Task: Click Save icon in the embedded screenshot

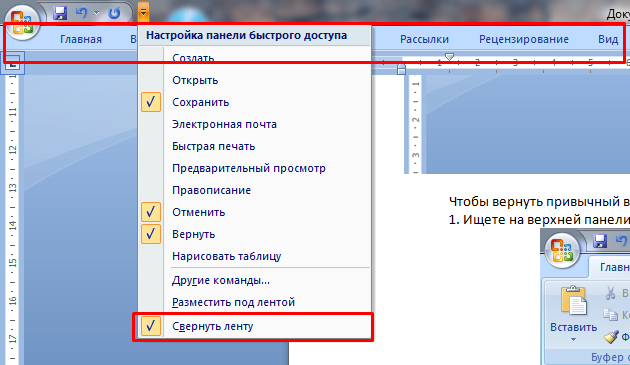Action: (600, 241)
